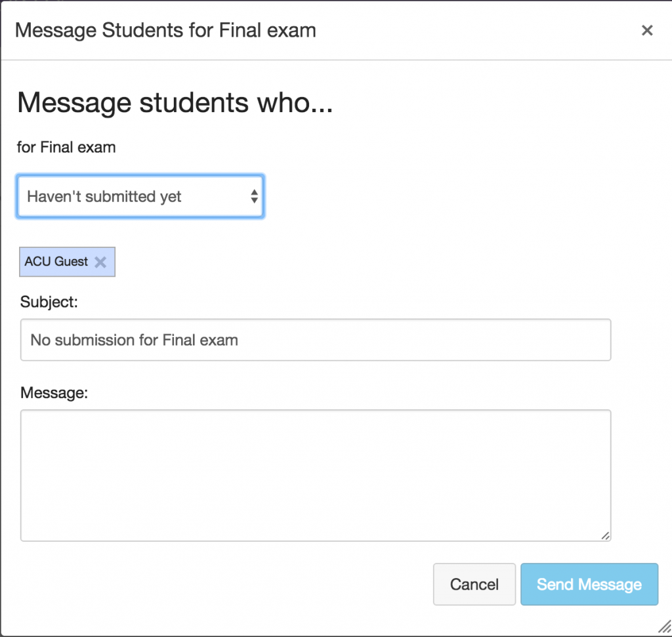Click the up-down arrows on criteria selector
Image resolution: width=672 pixels, height=637 pixels.
(x=254, y=196)
